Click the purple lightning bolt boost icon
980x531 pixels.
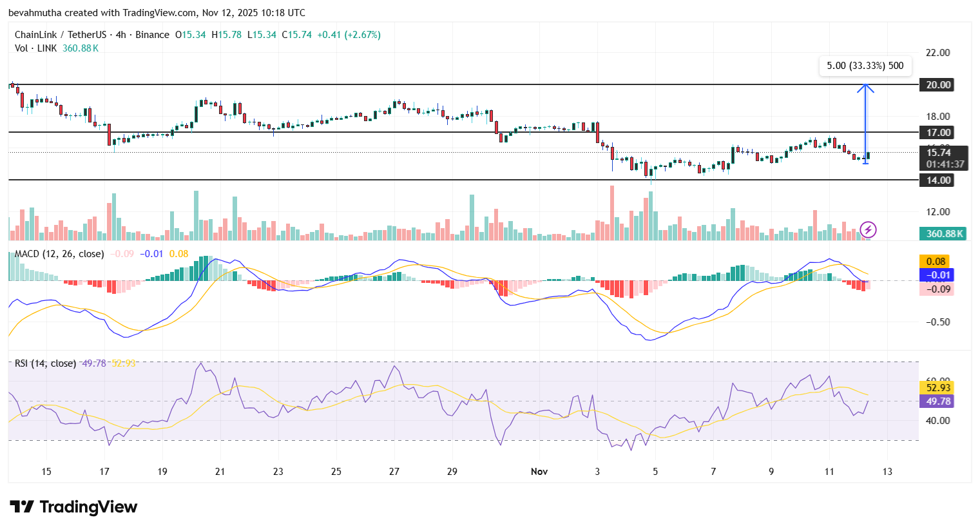pyautogui.click(x=867, y=229)
